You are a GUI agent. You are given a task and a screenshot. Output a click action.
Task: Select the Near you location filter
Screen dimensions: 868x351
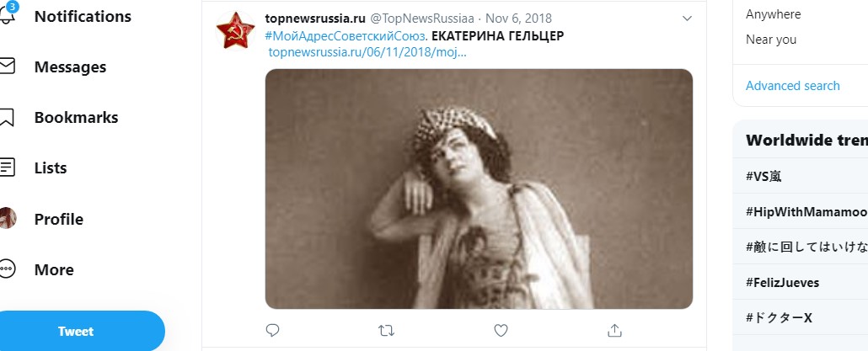(x=770, y=40)
